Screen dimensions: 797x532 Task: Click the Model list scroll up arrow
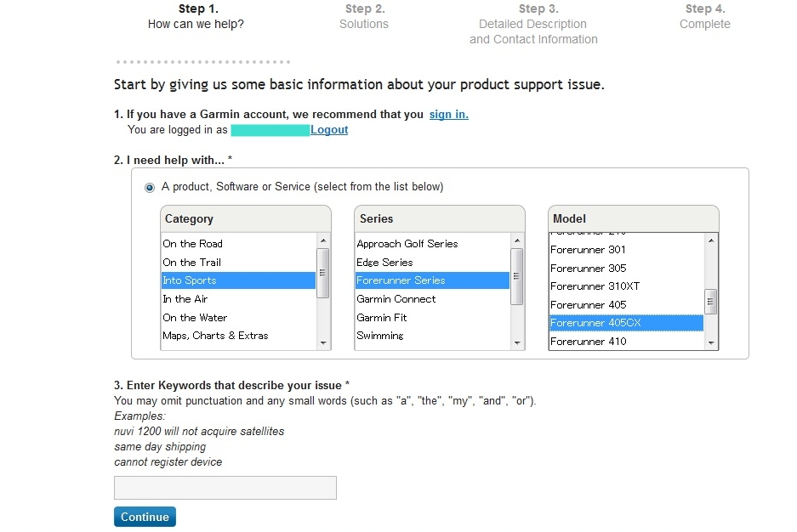710,241
